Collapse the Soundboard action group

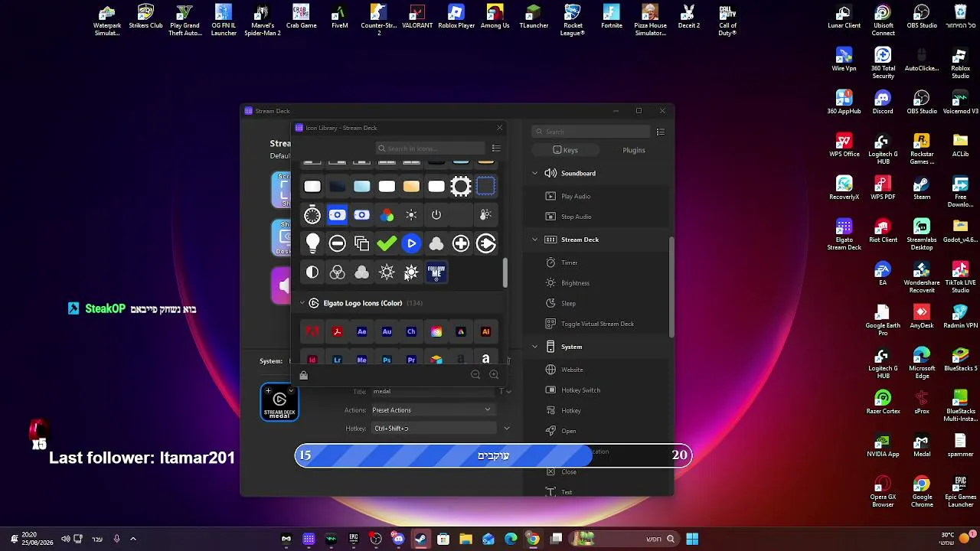(535, 174)
